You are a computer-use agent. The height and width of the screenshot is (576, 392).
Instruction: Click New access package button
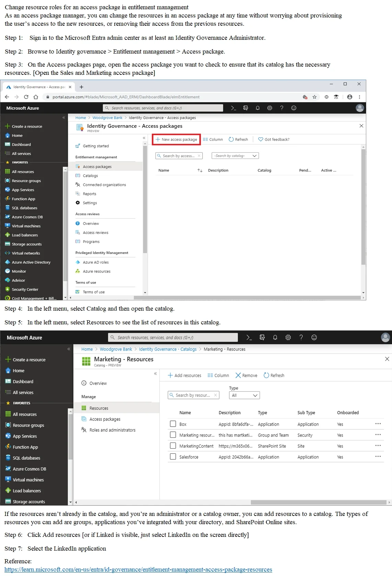176,139
